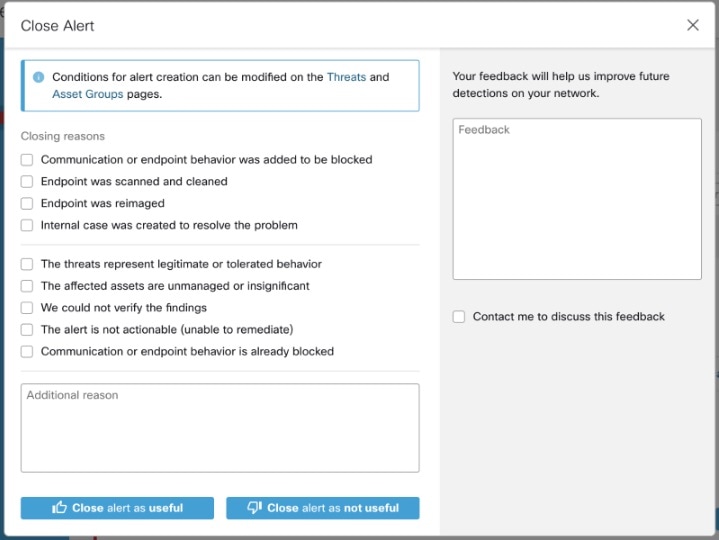
Task: Focus the Additional reason text area
Action: coord(220,428)
